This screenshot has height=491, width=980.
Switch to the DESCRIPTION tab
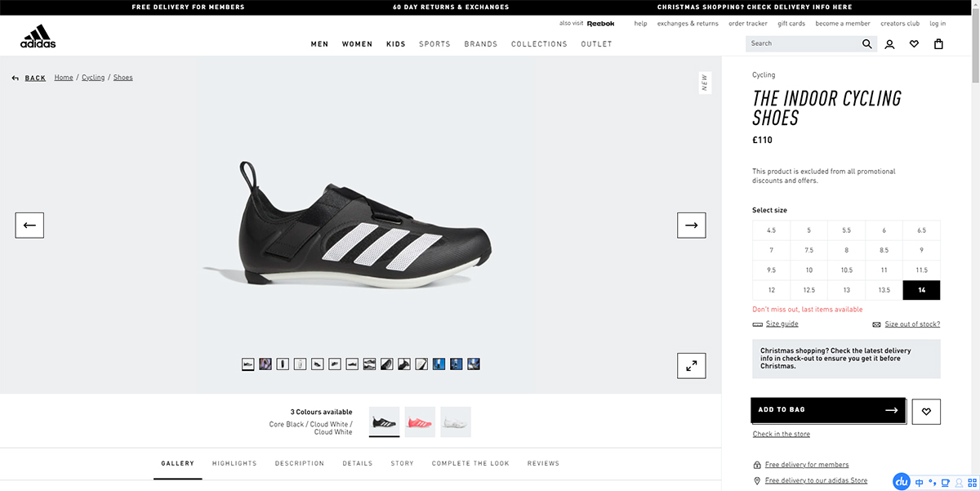click(x=300, y=463)
